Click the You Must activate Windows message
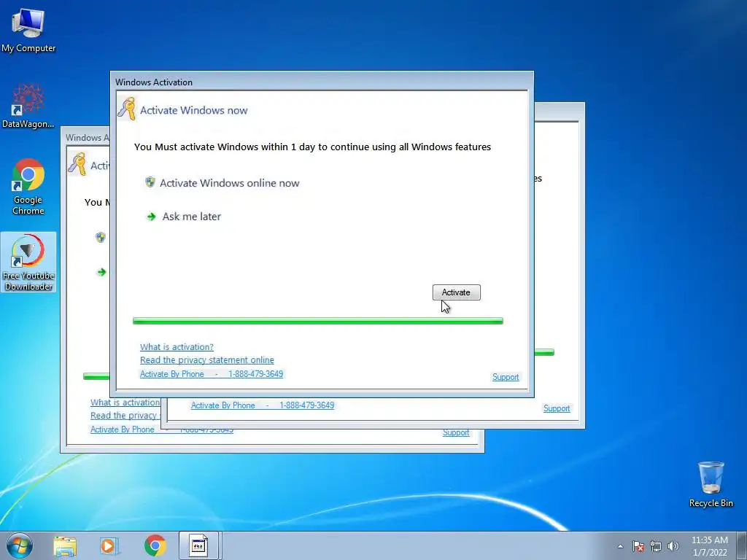This screenshot has height=560, width=747. click(x=312, y=147)
